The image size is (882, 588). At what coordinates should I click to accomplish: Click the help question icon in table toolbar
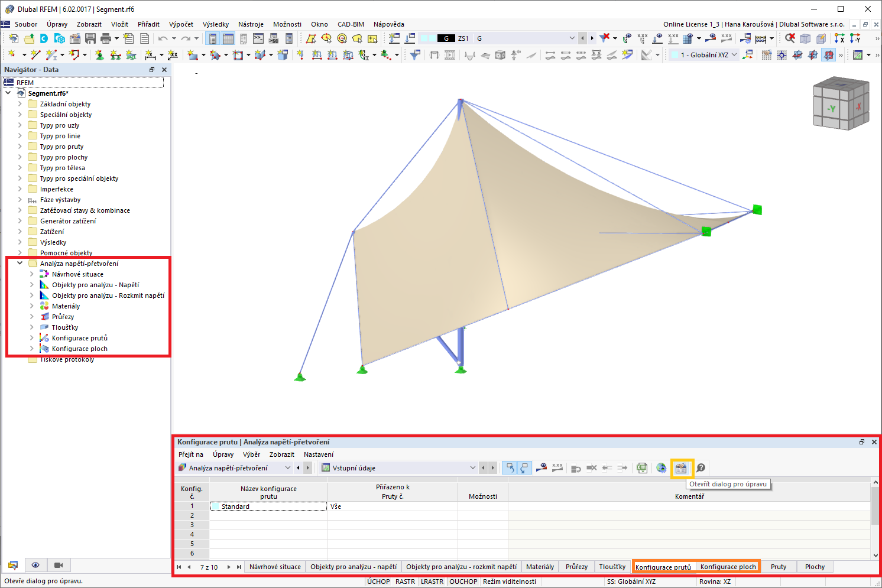[701, 468]
